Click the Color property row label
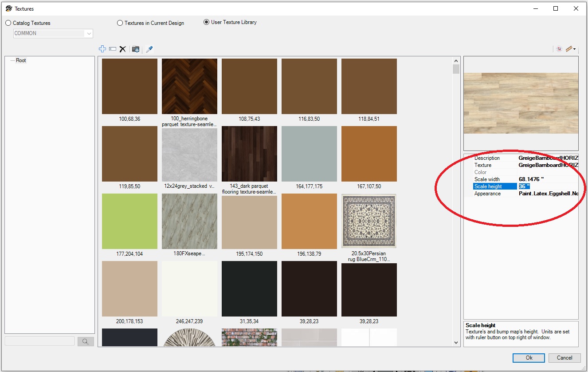Screen dimensions: 588x372 pyautogui.click(x=480, y=172)
